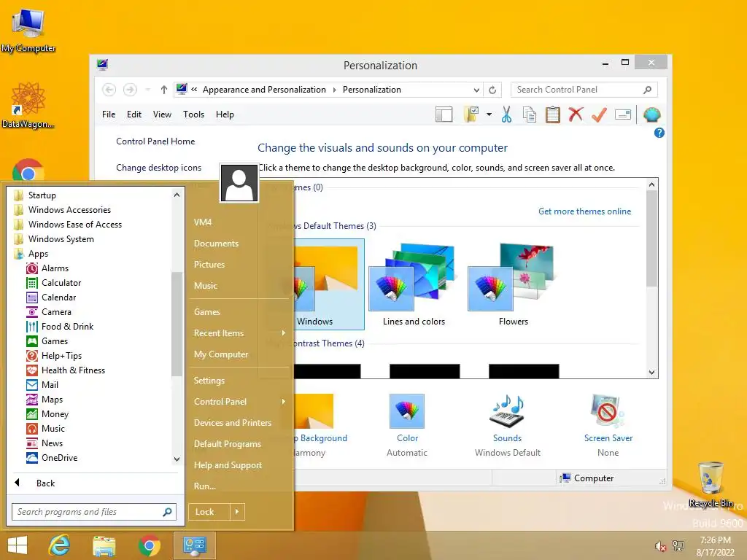
Task: Click the orange checkmark Properties icon
Action: (599, 114)
